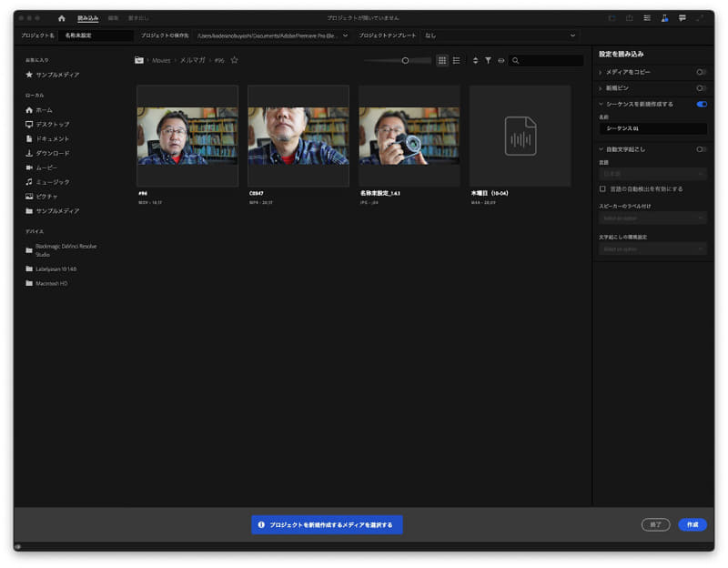Toggle the メディアをコピー switch
This screenshot has height=568, width=728.
(701, 72)
